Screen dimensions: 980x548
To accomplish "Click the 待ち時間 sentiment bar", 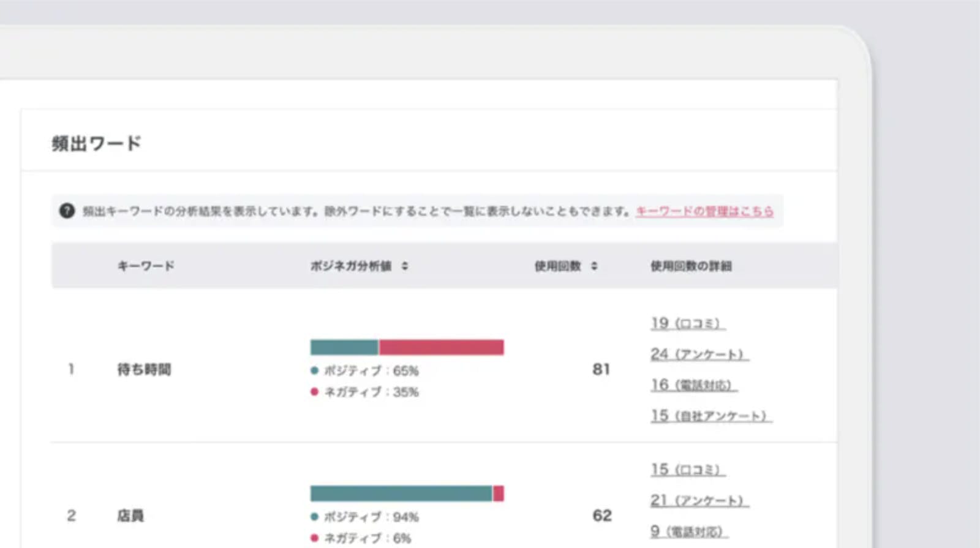I will point(407,347).
